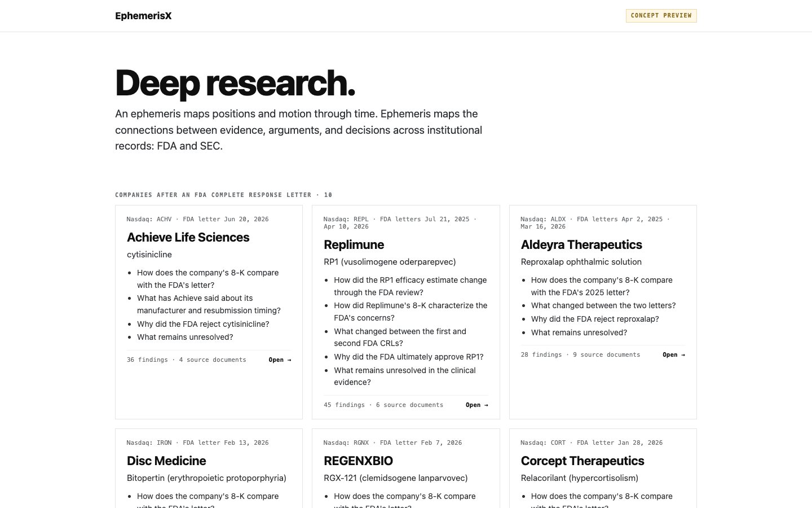Click the "Nasdaq: REPL" letter dates line
812x508 pixels.
click(400, 223)
